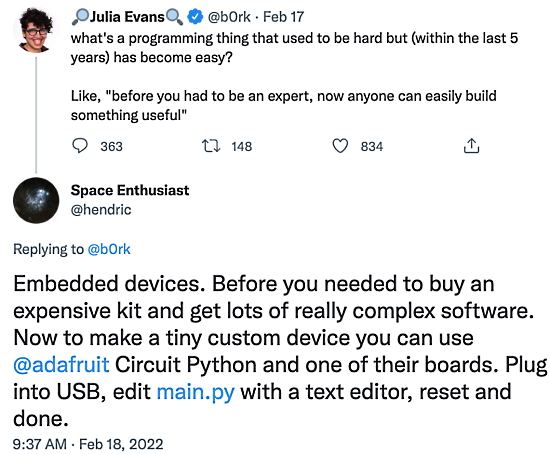Screen dimensions: 550x454
Task: Like the tweet with the heart icon
Action: (x=340, y=146)
